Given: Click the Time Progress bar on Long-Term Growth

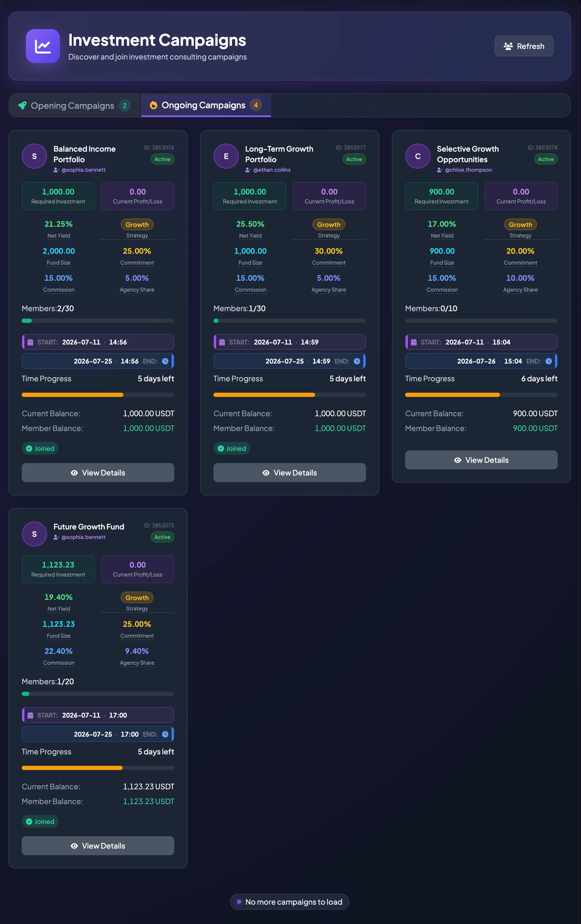Looking at the screenshot, I should click(289, 395).
